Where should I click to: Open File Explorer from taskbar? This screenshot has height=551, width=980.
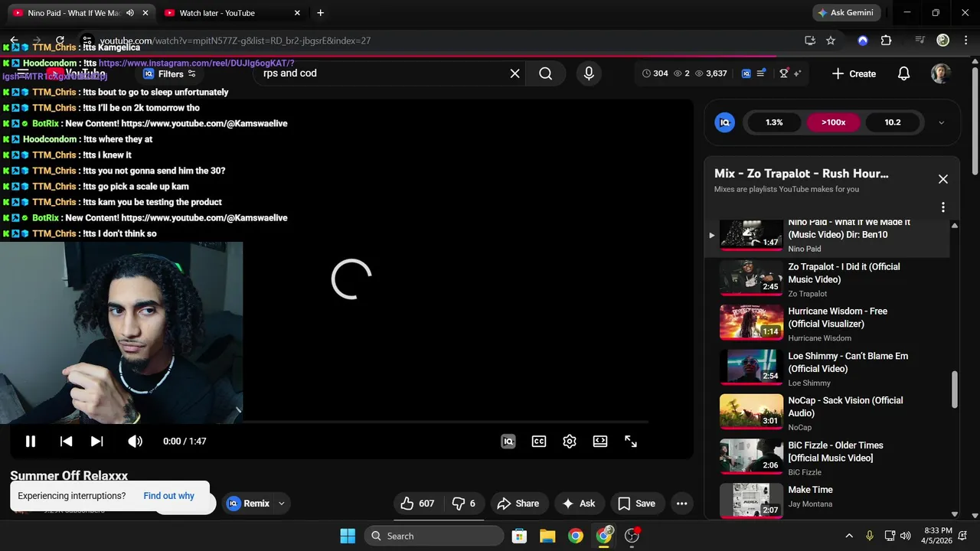point(547,536)
